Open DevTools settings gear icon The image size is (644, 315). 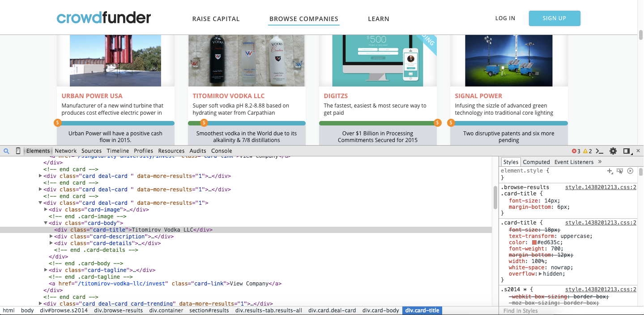point(613,151)
